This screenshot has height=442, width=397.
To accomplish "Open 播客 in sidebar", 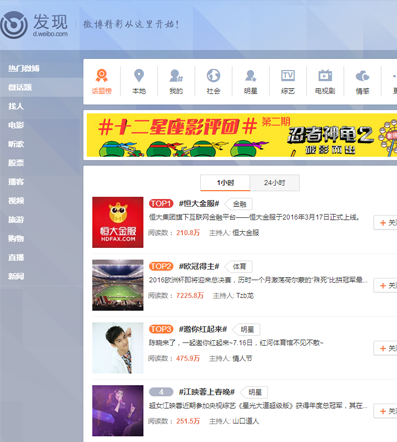I will [16, 182].
